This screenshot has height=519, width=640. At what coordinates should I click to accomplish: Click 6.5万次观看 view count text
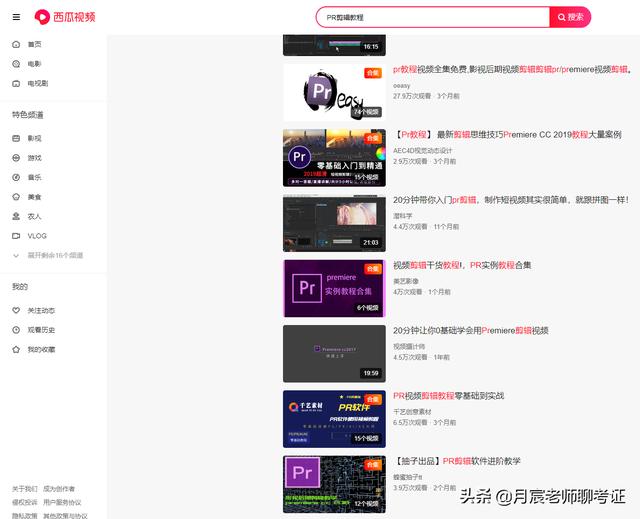pyautogui.click(x=410, y=423)
